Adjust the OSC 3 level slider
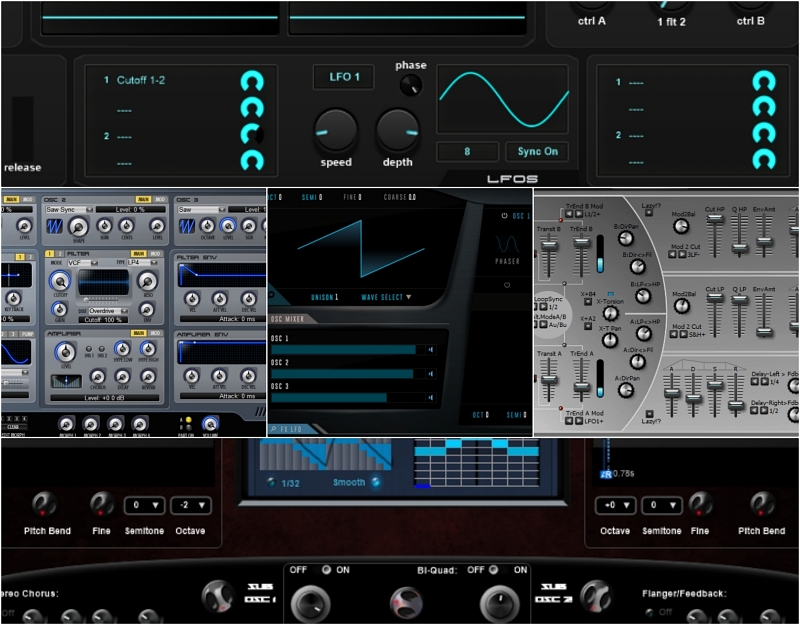 pos(352,397)
